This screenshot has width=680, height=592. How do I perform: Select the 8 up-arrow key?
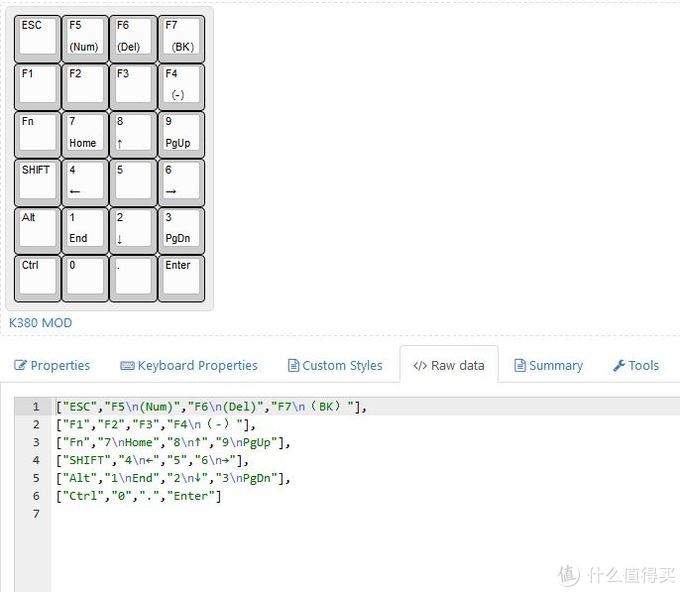tap(133, 135)
